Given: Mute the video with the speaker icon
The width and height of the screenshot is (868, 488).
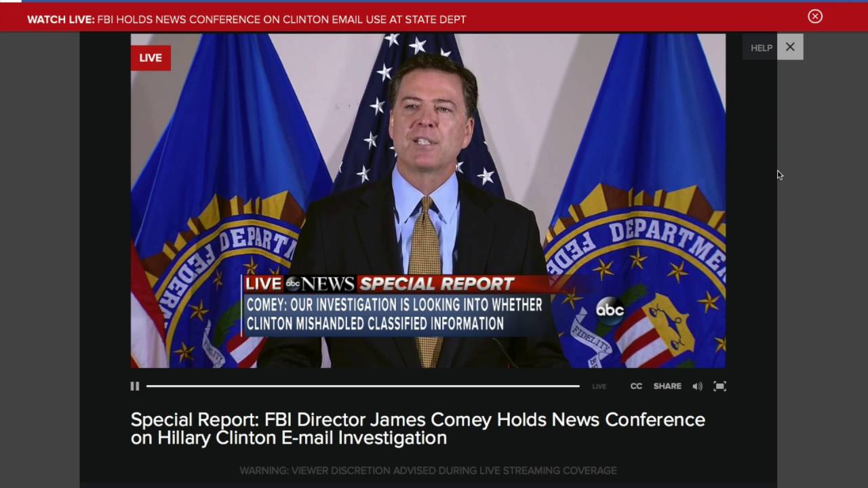Looking at the screenshot, I should [697, 386].
